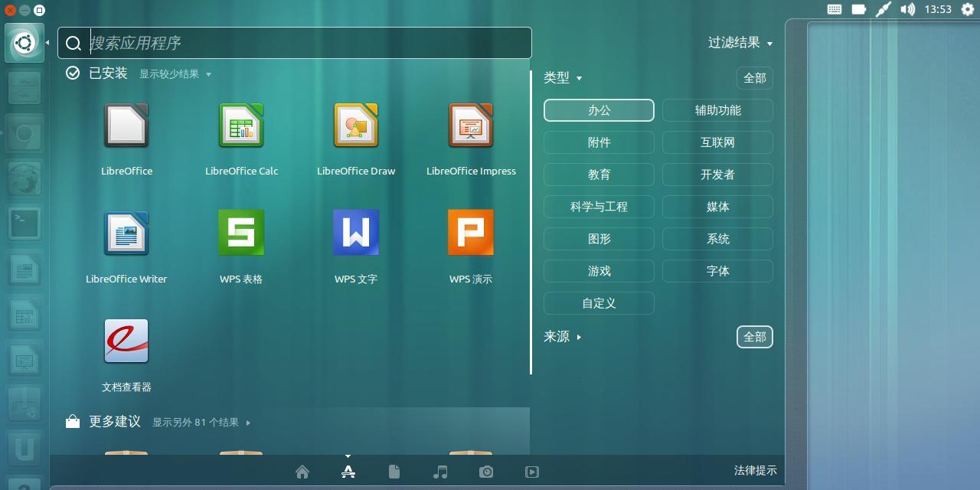This screenshot has height=490, width=980.
Task: Toggle the 互联网 category filter
Action: click(x=717, y=142)
